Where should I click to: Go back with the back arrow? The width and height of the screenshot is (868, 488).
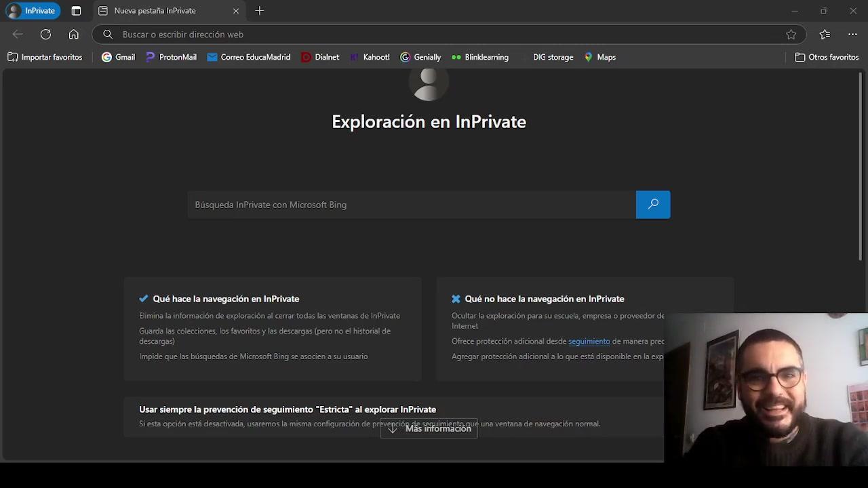(x=18, y=35)
